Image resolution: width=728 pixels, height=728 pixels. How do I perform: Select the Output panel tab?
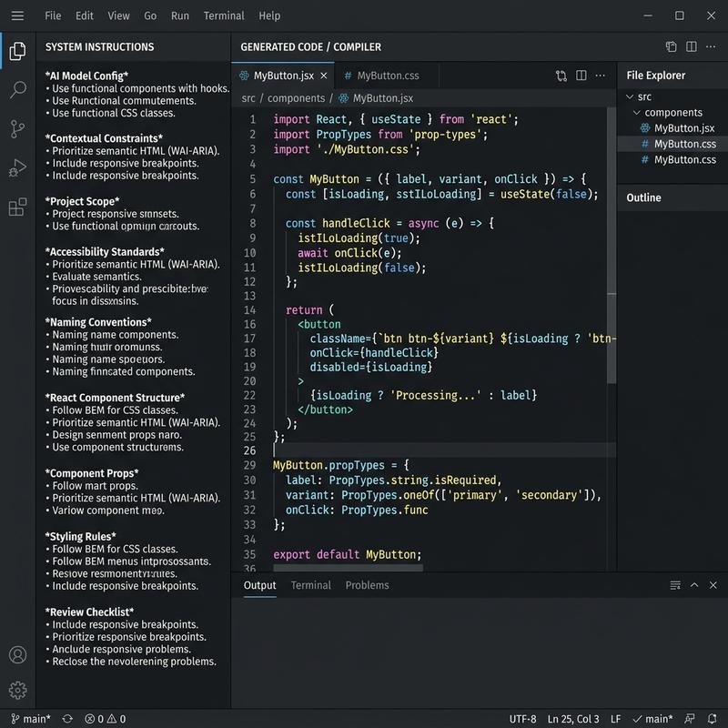tap(260, 585)
